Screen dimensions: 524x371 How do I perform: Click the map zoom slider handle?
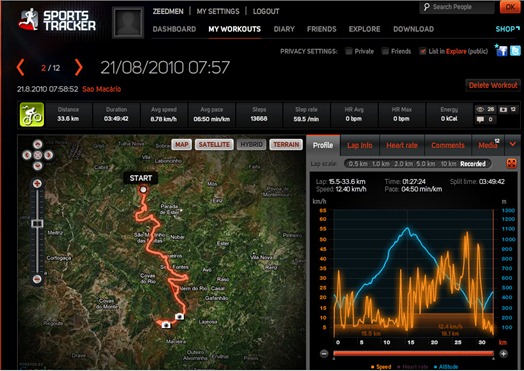(37, 223)
